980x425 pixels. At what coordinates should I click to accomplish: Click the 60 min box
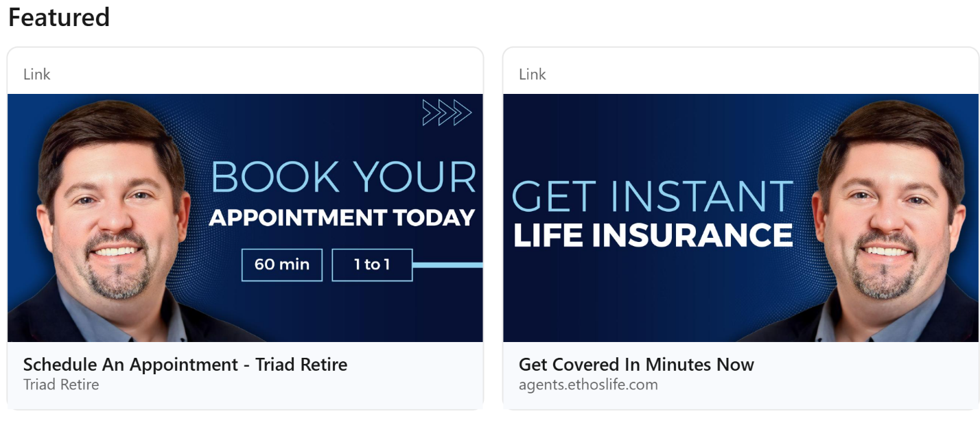(x=282, y=265)
